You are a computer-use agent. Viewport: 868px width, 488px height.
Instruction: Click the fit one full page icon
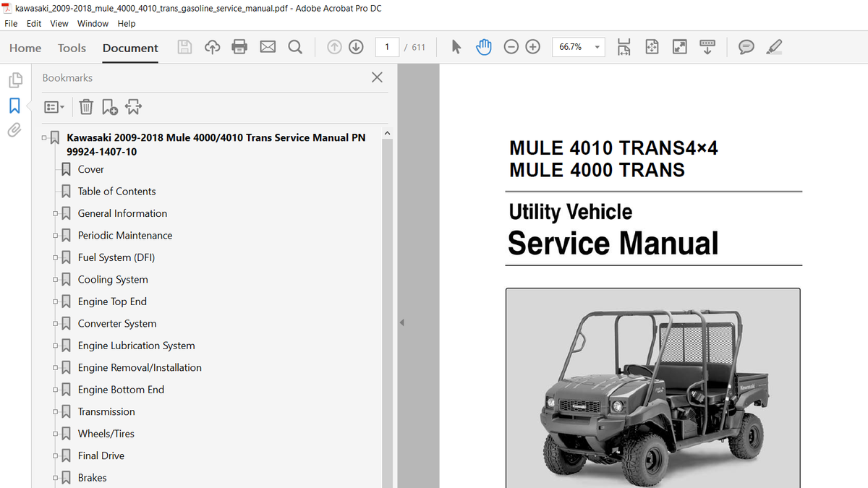click(x=652, y=47)
